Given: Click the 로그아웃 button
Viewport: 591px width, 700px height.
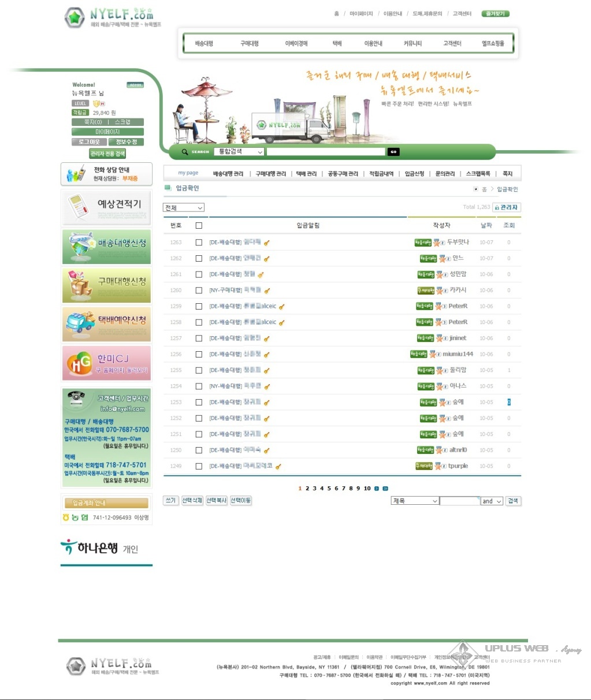Looking at the screenshot, I should [x=90, y=142].
